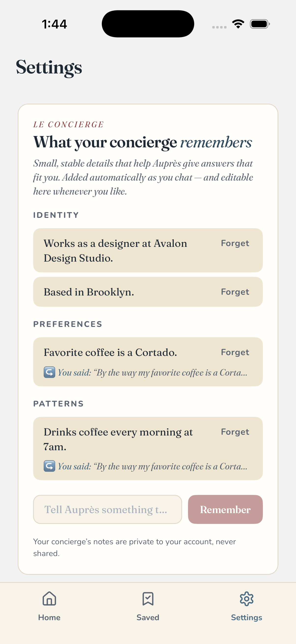Open the quote source under 7am memory
The width and height of the screenshot is (296, 644).
pos(153,466)
